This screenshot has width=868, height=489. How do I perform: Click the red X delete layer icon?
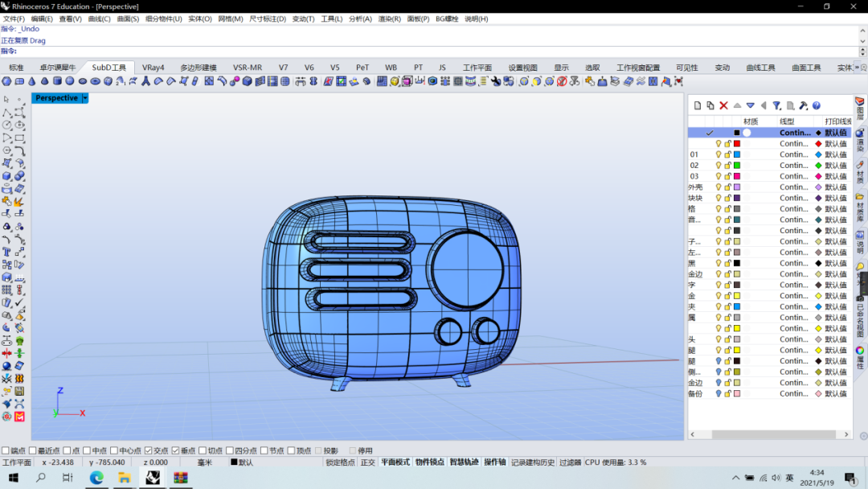(x=723, y=105)
